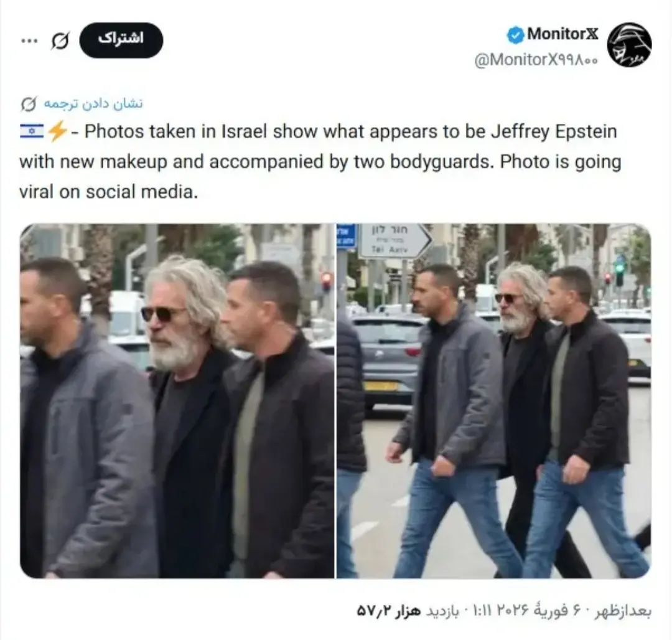Click the Tel Aviv road sign in right photo
This screenshot has width=672, height=640.
(394, 241)
